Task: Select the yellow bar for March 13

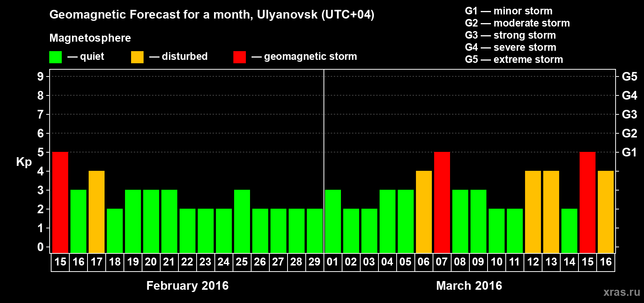Action: 551,212
